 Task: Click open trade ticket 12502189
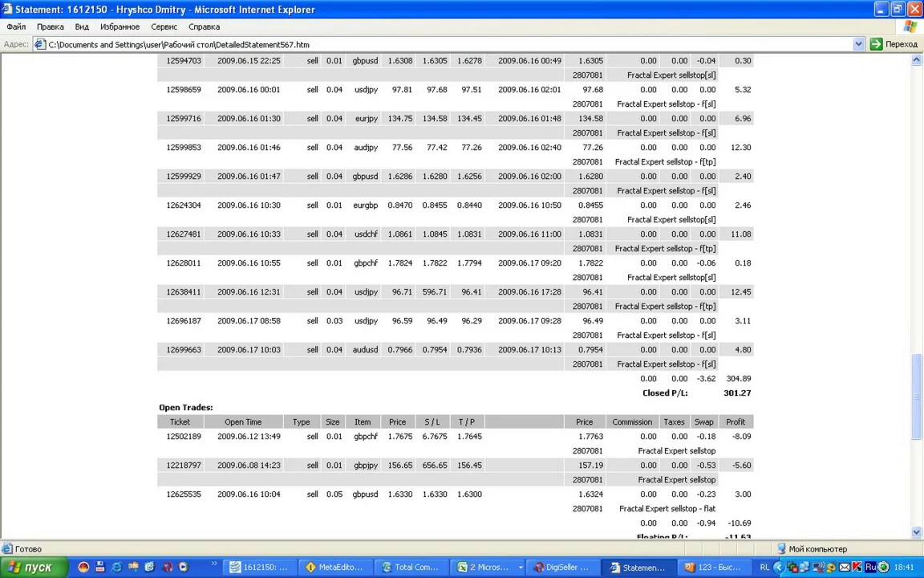[x=183, y=436]
